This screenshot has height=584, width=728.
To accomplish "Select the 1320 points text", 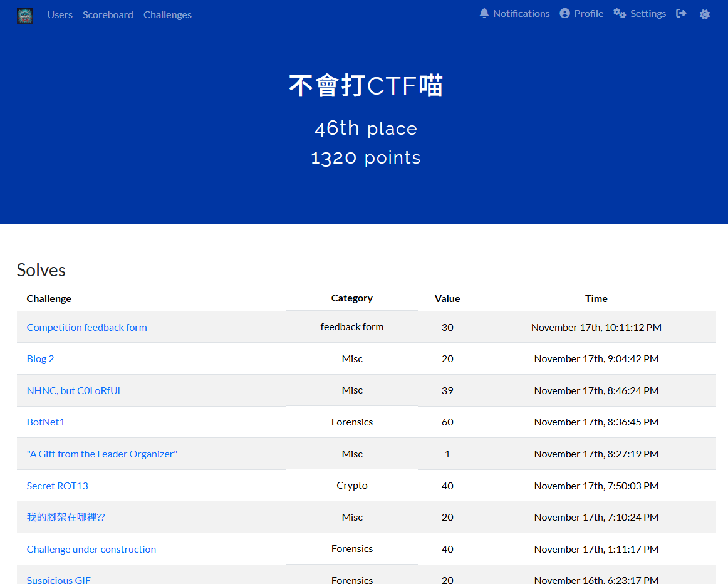I will [366, 158].
